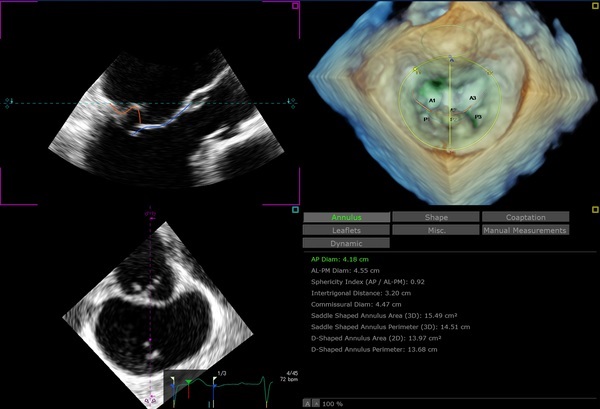Click the blue square icon above bottom-left view
This screenshot has height=409, width=600.
[295, 210]
